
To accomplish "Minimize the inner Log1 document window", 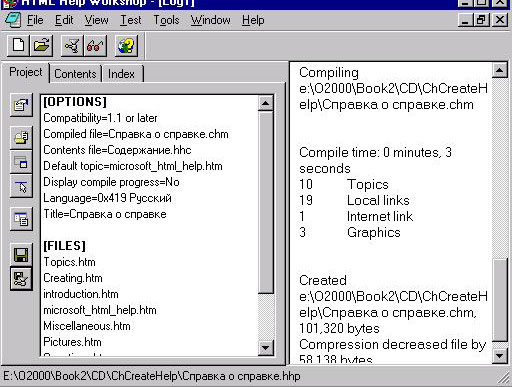I will tap(465, 20).
